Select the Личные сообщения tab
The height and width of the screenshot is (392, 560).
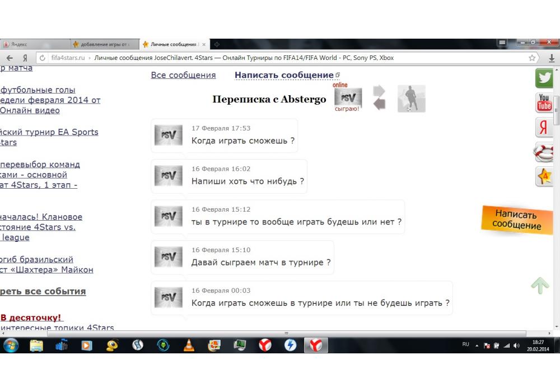(174, 44)
